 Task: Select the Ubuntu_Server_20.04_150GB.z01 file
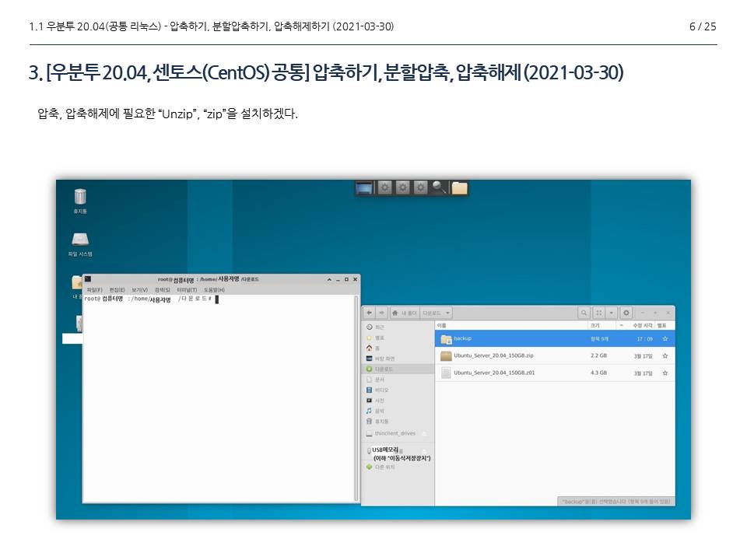click(x=555, y=373)
